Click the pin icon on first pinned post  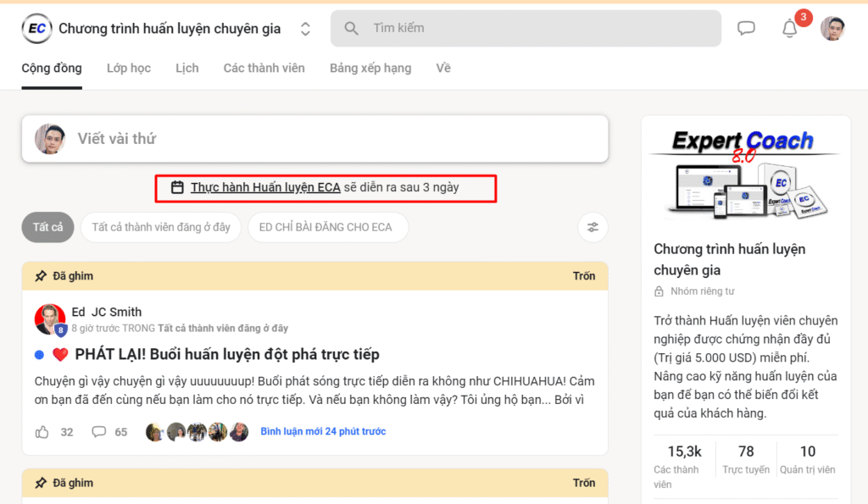tap(41, 276)
